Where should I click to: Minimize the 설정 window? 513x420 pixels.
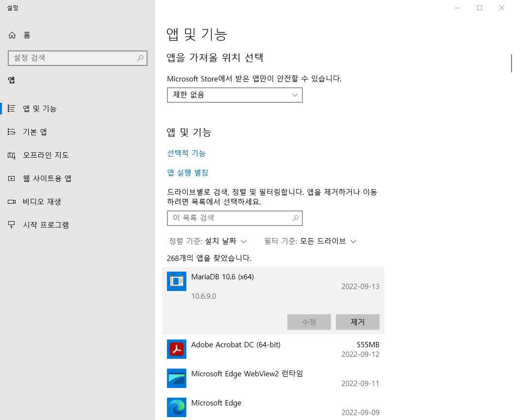click(457, 8)
